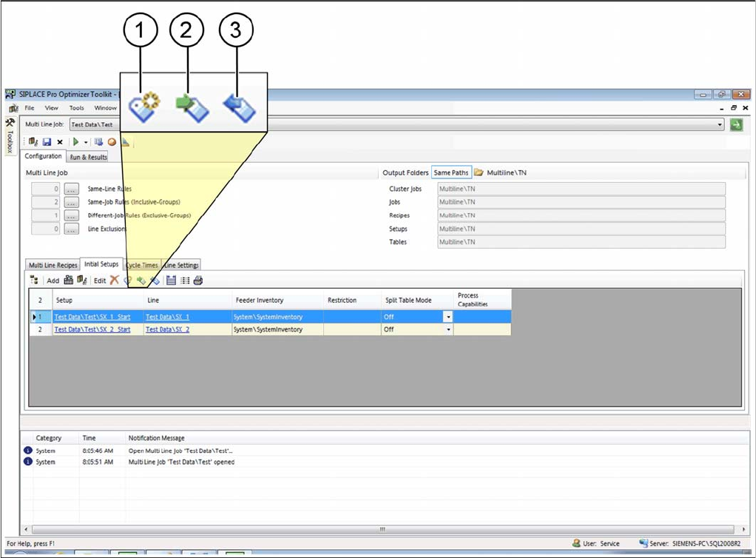Screen dimensions: 756x558
Task: Click the red X delete icon beside Edit
Action: 114,280
